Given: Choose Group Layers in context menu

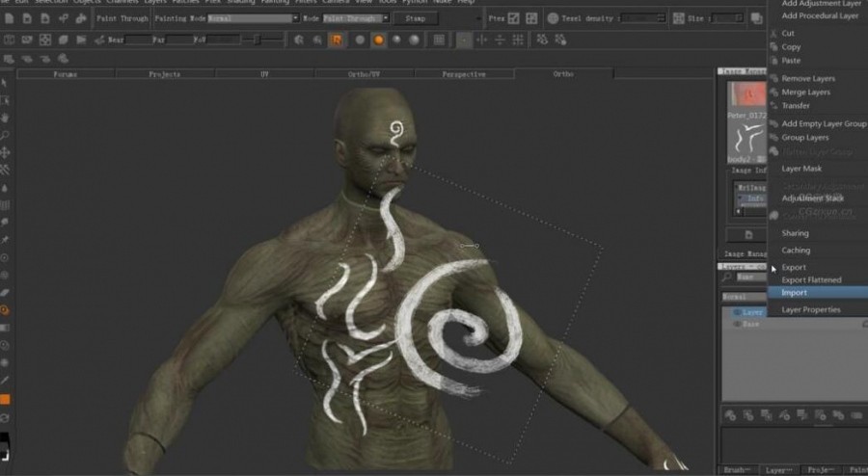Looking at the screenshot, I should [805, 138].
